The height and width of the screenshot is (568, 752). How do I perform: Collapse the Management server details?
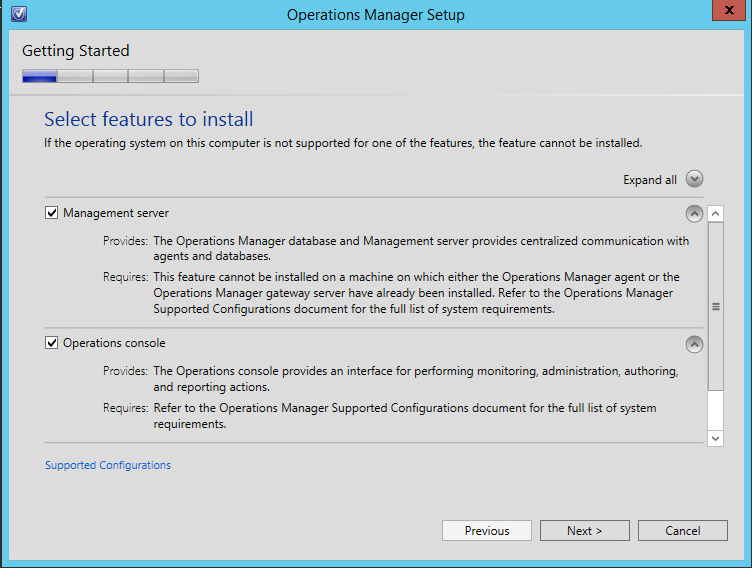click(x=694, y=213)
